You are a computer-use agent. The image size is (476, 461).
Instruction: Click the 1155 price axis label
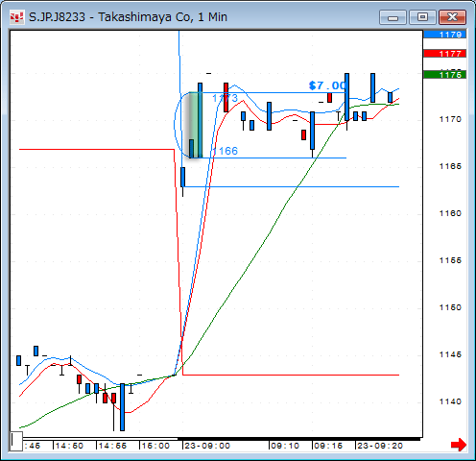[x=450, y=260]
